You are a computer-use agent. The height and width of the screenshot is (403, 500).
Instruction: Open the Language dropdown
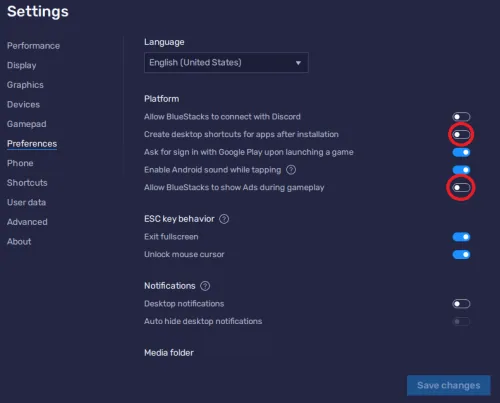click(x=226, y=63)
